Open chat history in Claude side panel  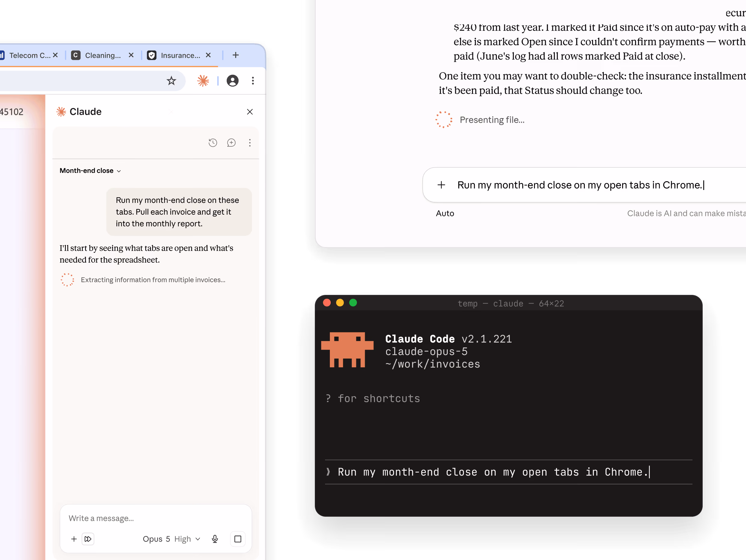tap(213, 143)
